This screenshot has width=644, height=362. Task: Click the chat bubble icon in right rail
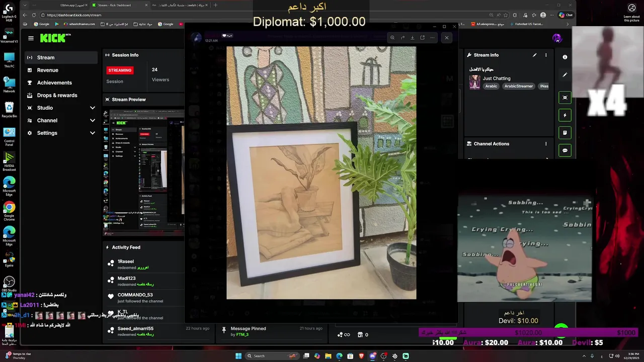point(565,150)
